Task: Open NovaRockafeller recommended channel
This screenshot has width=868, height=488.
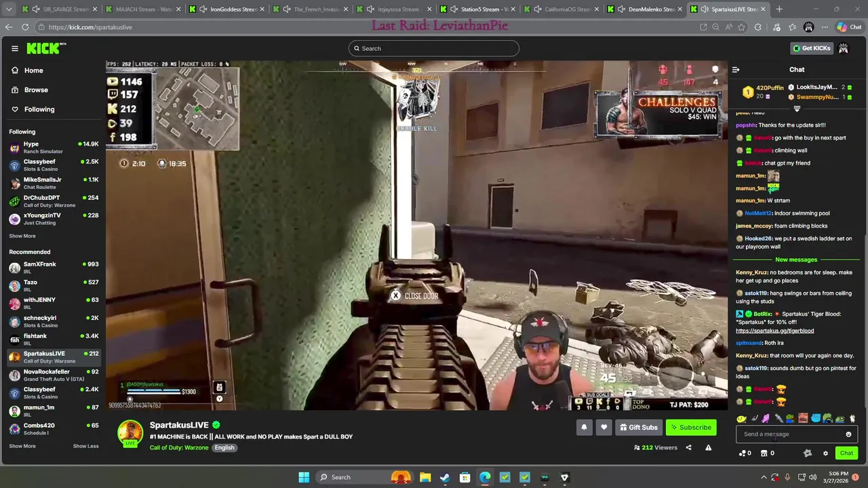Action: click(x=53, y=375)
